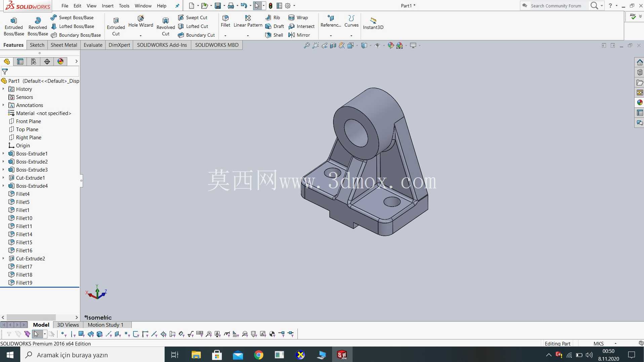Apply the Draft feature
Image resolution: width=644 pixels, height=362 pixels.
(275, 26)
